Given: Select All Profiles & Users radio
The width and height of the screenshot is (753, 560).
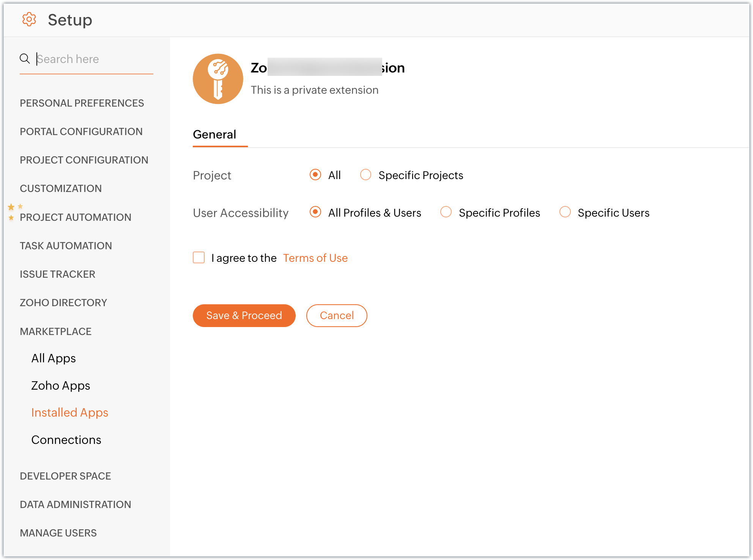Looking at the screenshot, I should pos(315,212).
